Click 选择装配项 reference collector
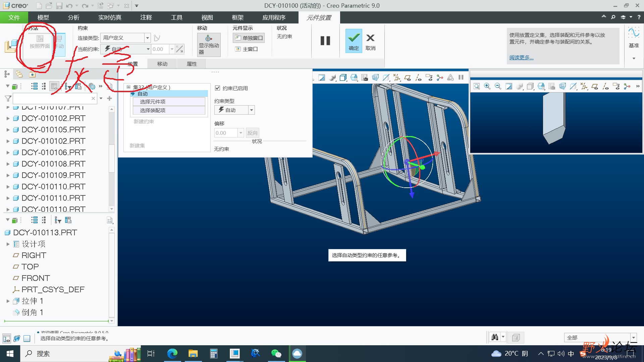Screen dimensions: 644x362 (x=169, y=110)
